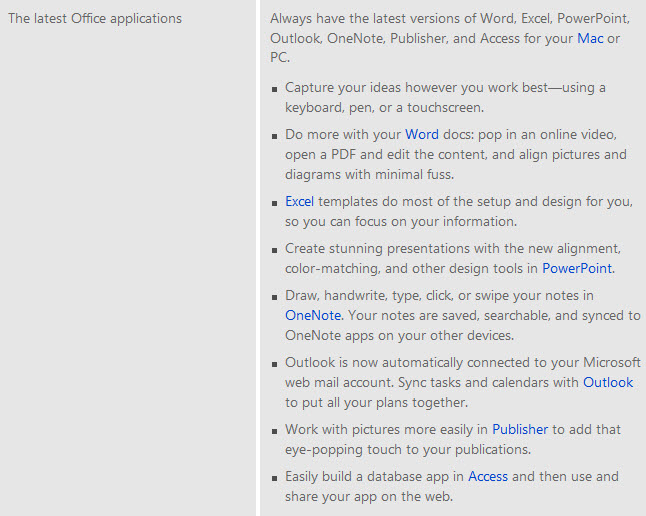Click 'Capture your ideas however you work best'
The image size is (646, 516).
pos(417,87)
